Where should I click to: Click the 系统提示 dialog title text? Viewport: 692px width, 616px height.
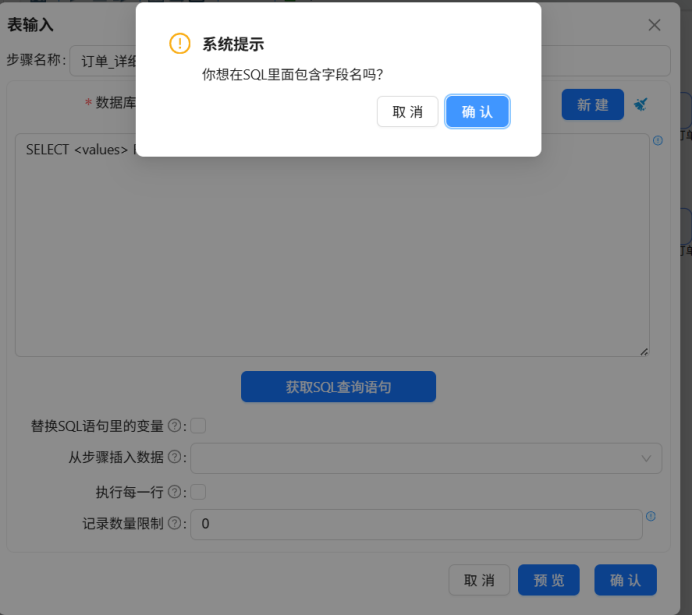(233, 44)
